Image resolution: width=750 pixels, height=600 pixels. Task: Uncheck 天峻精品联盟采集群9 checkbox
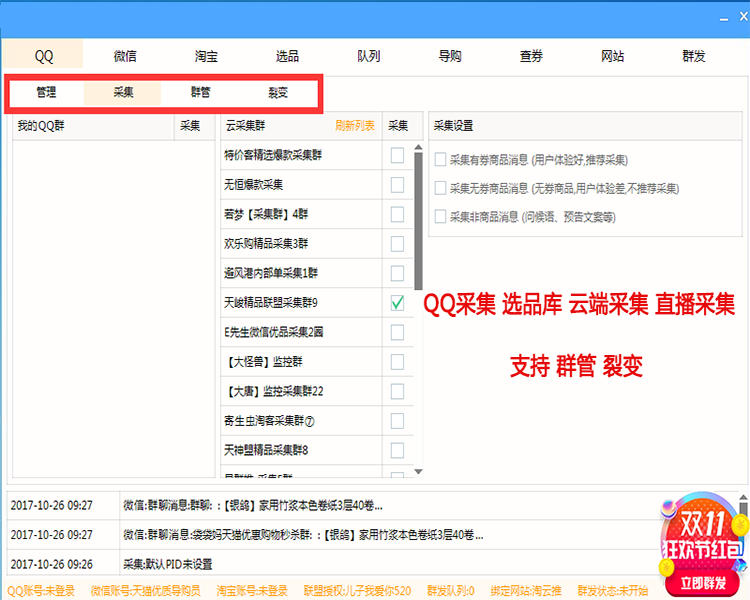[x=397, y=303]
